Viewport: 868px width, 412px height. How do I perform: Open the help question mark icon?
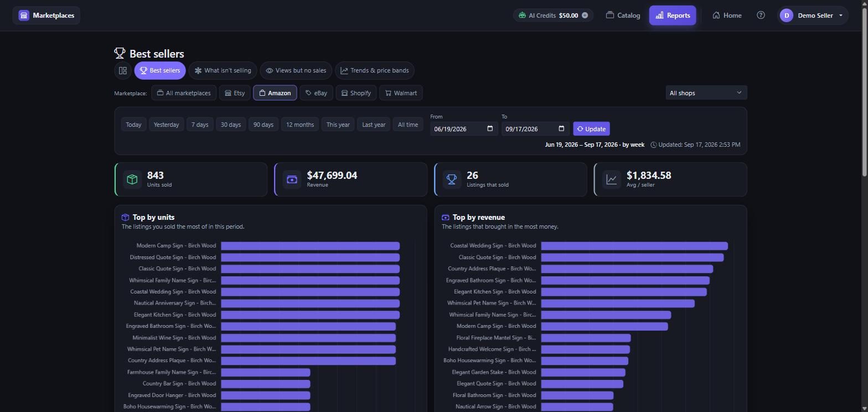pos(761,16)
